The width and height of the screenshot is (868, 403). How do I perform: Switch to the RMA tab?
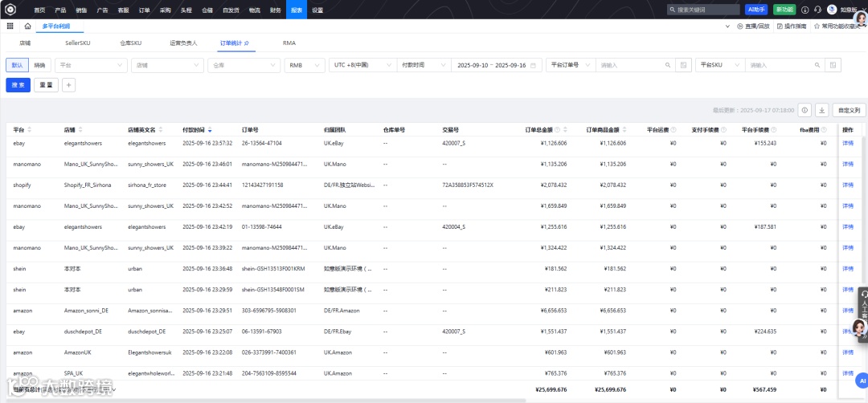click(x=289, y=43)
